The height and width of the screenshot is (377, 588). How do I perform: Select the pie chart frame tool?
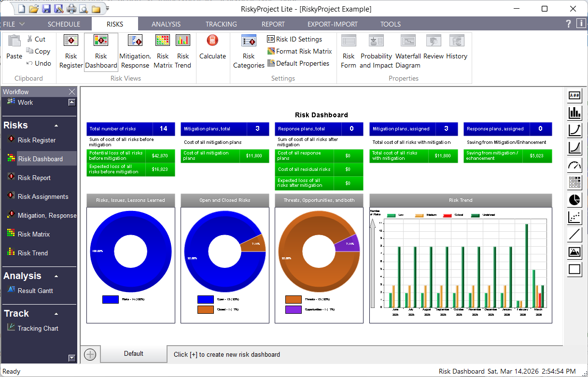[574, 199]
